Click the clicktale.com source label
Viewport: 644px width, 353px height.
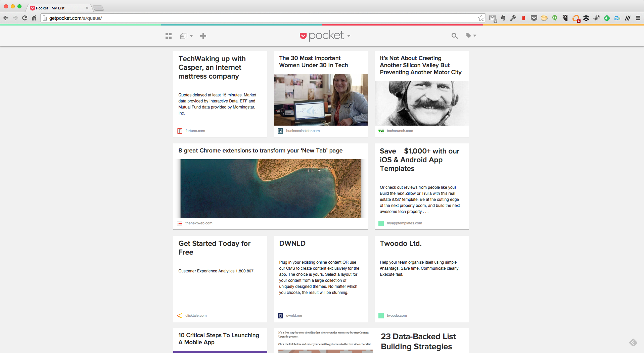pyautogui.click(x=196, y=316)
